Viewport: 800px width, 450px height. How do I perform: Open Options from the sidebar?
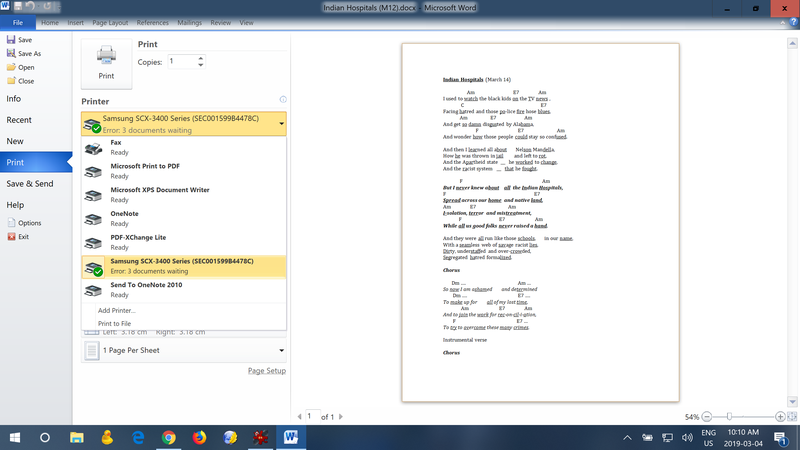click(24, 223)
